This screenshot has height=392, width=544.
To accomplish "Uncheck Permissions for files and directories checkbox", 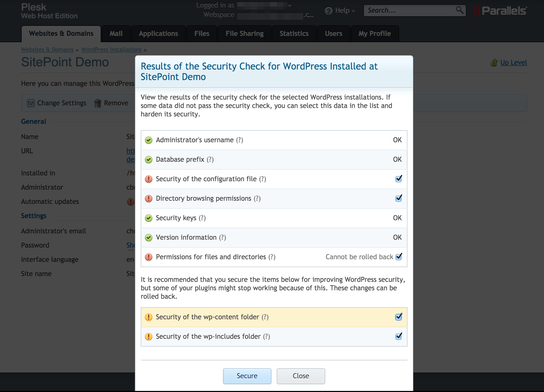I will (x=399, y=257).
